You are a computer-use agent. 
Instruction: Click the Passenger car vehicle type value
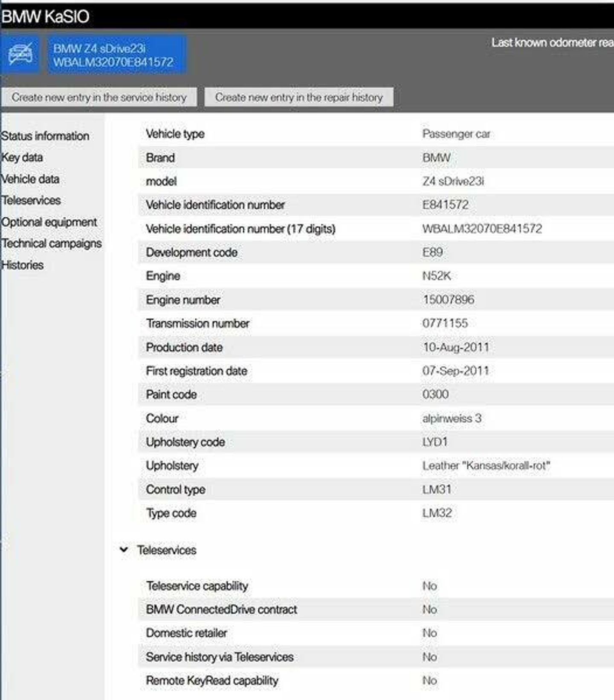tap(456, 134)
